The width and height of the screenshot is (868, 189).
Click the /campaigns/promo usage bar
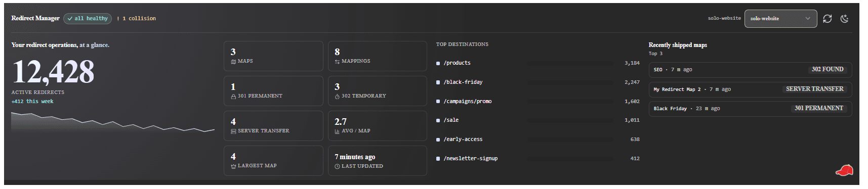pyautogui.click(x=571, y=101)
